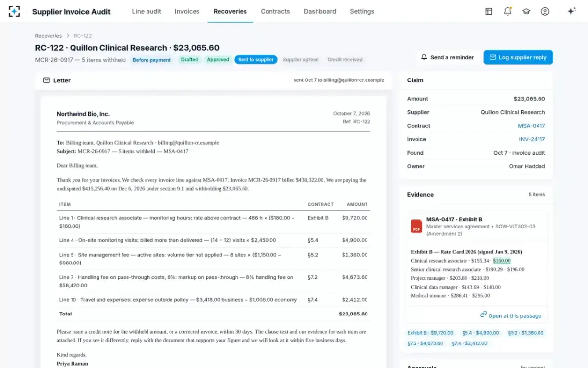This screenshot has height=368, width=588.
Task: Click Send a reminder button
Action: pyautogui.click(x=447, y=57)
